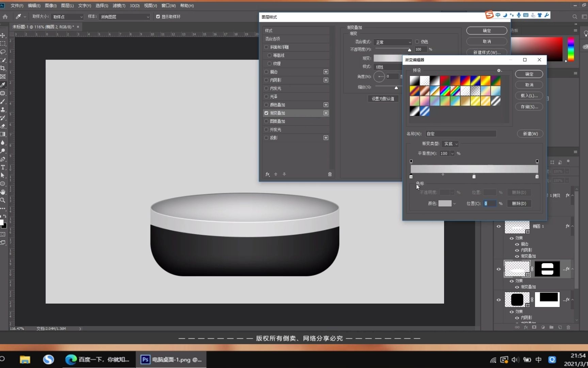Select the Eyedropper tool in the toolbox
This screenshot has height=368, width=588.
click(3, 85)
